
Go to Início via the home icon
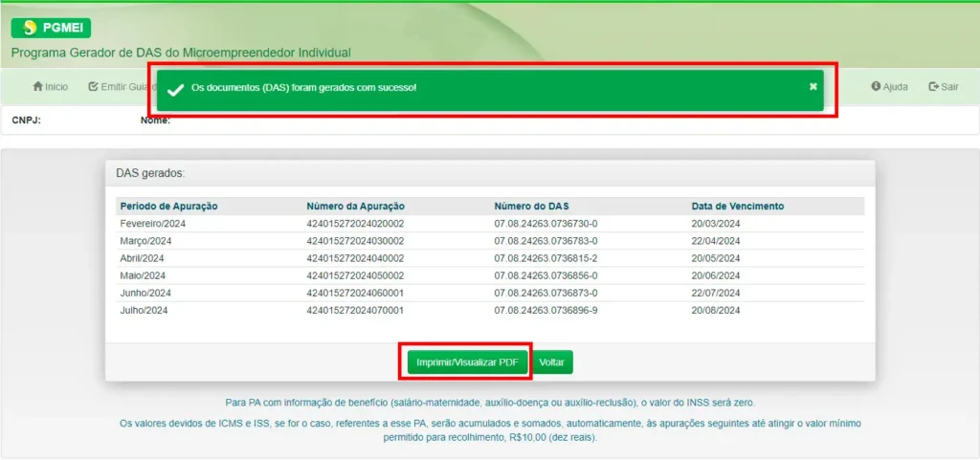39,87
